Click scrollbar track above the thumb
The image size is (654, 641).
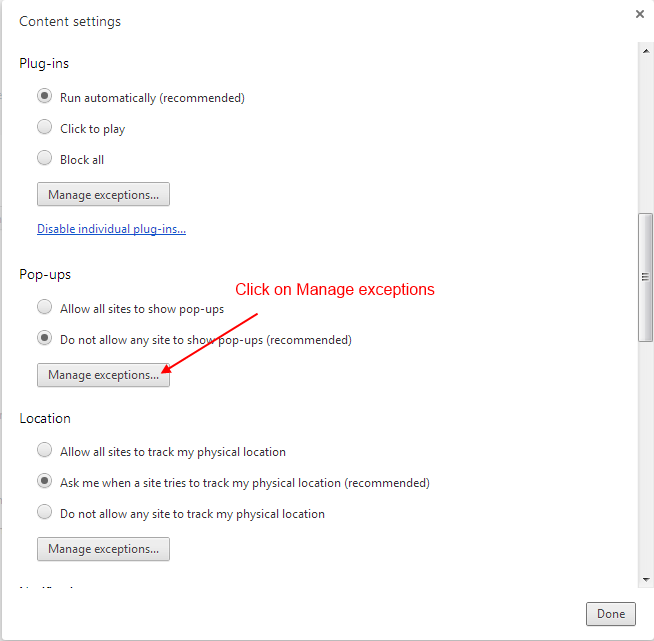[x=646, y=130]
